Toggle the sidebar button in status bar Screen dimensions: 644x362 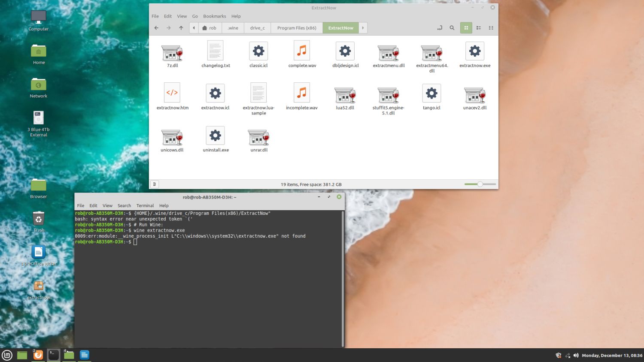[155, 184]
